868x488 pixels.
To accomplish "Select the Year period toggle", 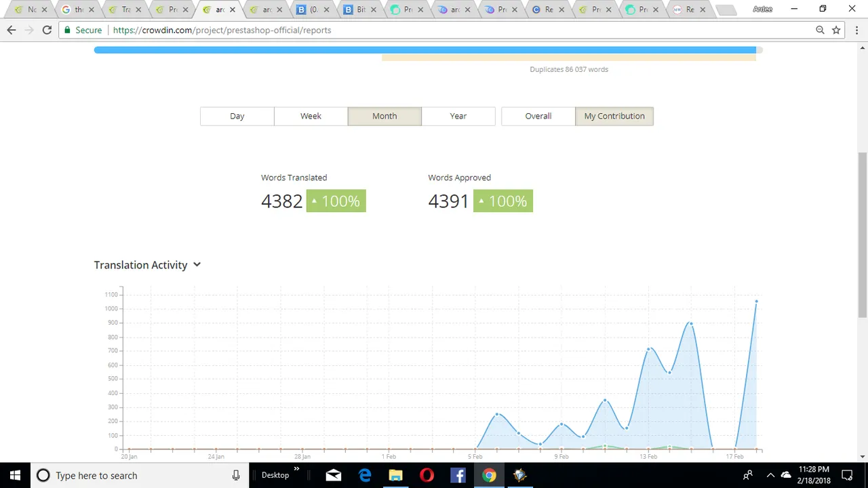I will coord(458,116).
